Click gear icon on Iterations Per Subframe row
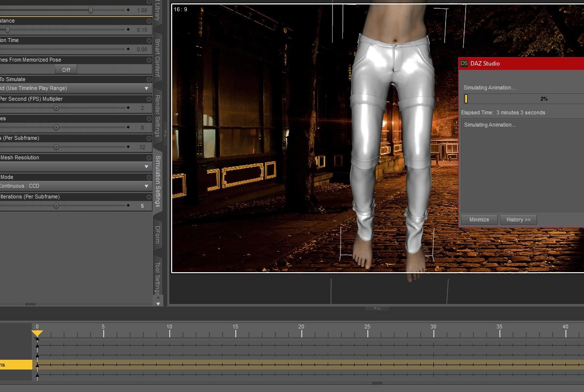Screen dimensions: 584x392 (x=149, y=197)
